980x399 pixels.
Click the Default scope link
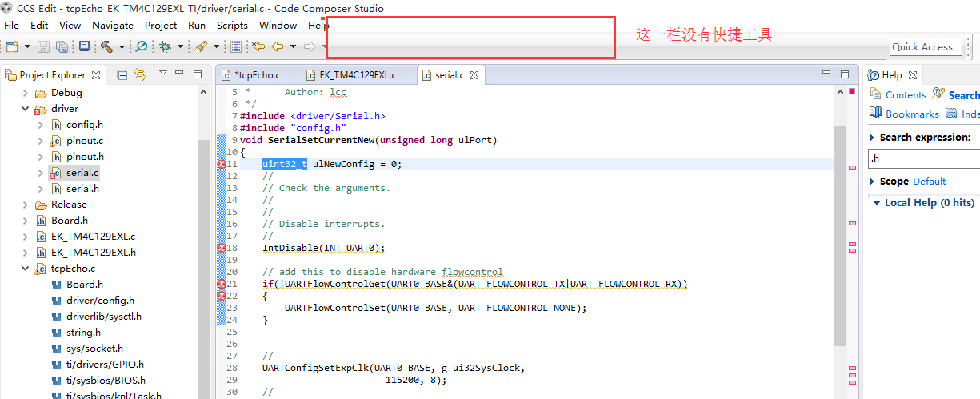coord(929,182)
